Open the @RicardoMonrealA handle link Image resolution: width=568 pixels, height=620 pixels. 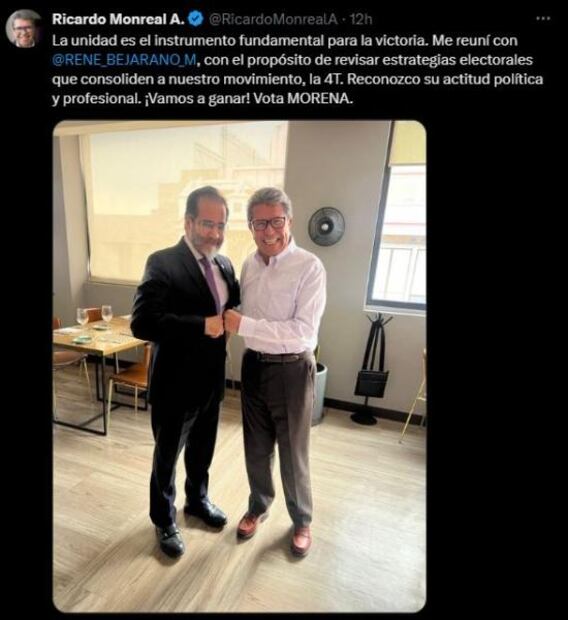pyautogui.click(x=273, y=19)
